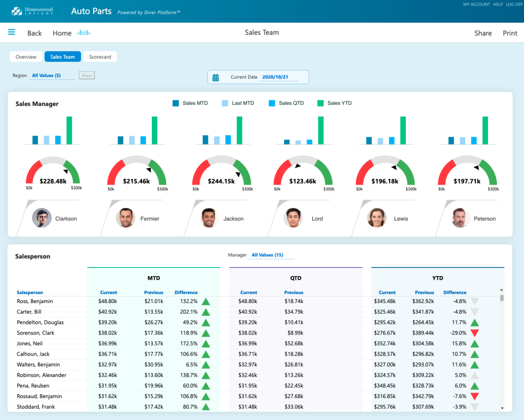Open the Manager All Values (15) selector
The height and width of the screenshot is (420, 524).
point(267,255)
